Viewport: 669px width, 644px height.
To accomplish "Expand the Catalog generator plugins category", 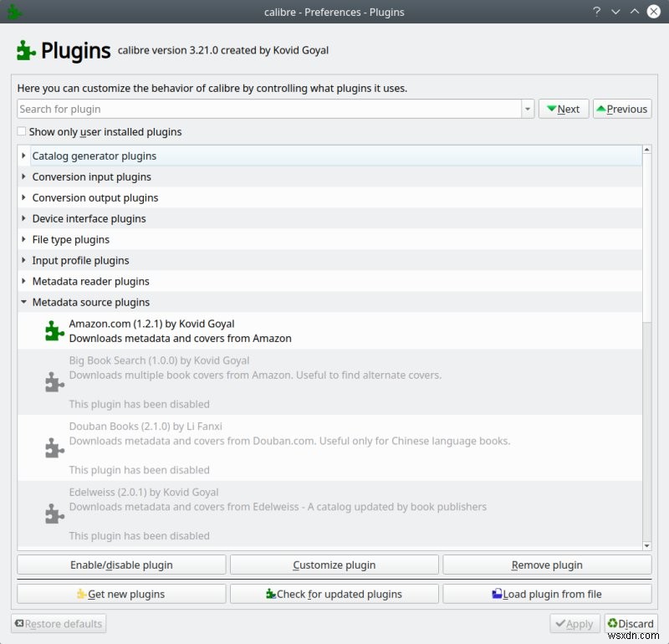I will click(x=23, y=156).
